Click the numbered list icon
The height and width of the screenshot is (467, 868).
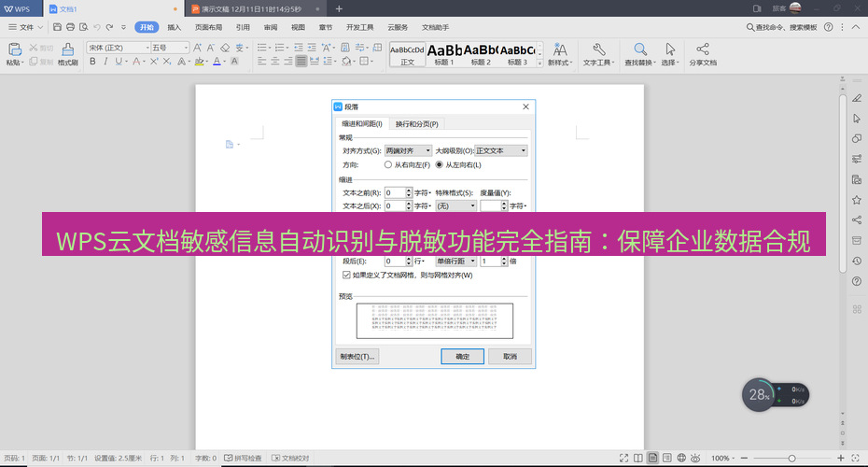pyautogui.click(x=280, y=48)
